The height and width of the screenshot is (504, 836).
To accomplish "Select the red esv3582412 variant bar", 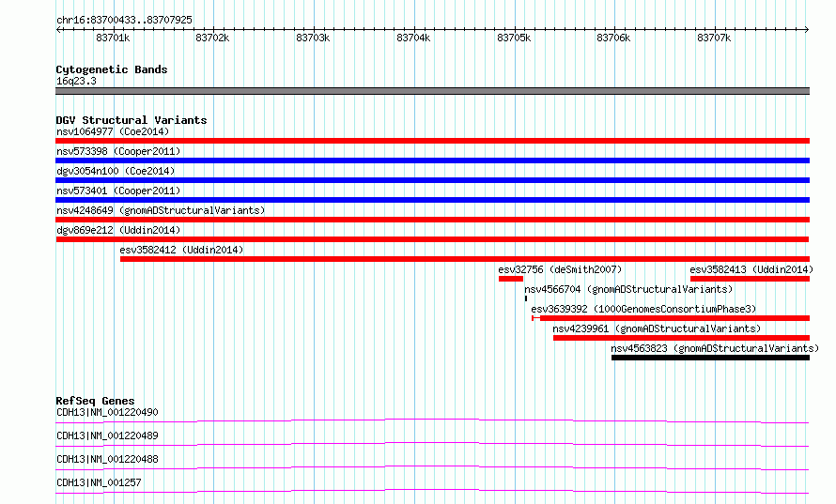I will (465, 259).
